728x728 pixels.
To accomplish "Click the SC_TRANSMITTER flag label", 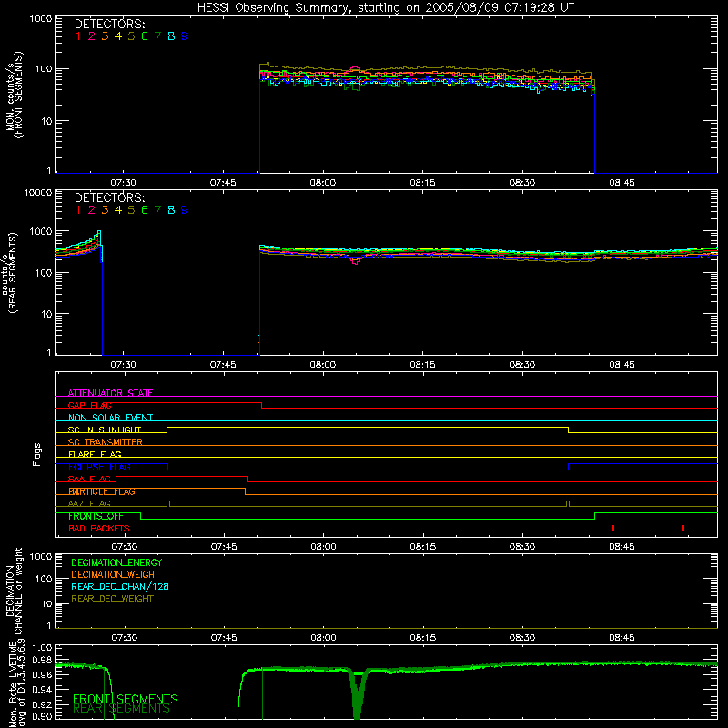I will pos(105,442).
